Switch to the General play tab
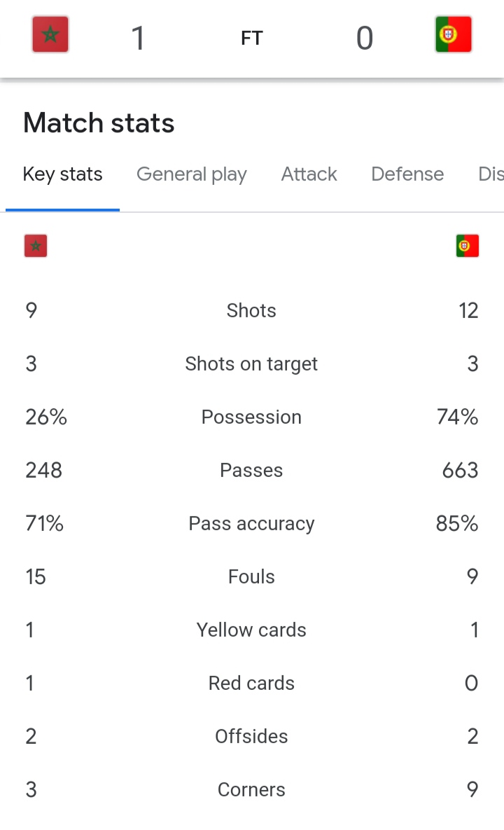 point(191,174)
